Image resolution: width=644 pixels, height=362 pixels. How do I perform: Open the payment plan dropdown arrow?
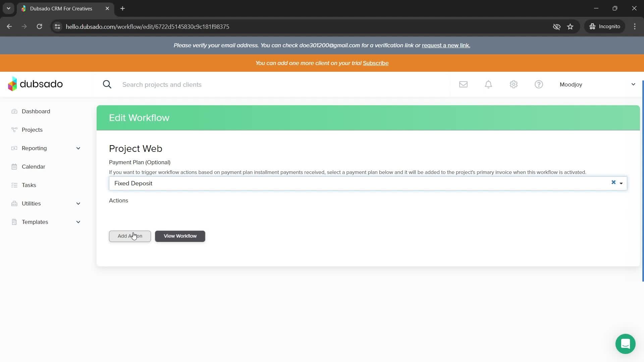621,183
